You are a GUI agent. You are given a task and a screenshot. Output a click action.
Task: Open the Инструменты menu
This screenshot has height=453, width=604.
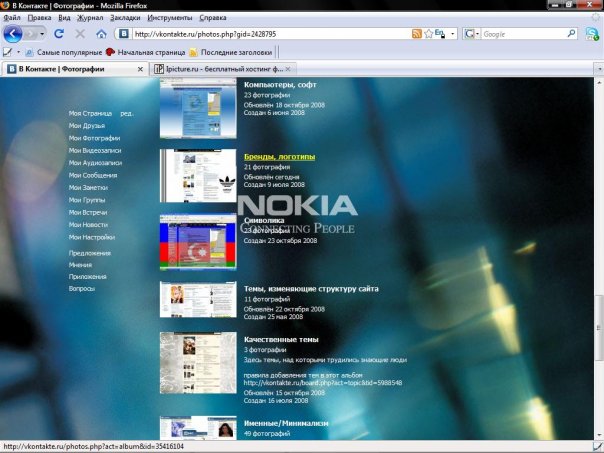point(169,18)
